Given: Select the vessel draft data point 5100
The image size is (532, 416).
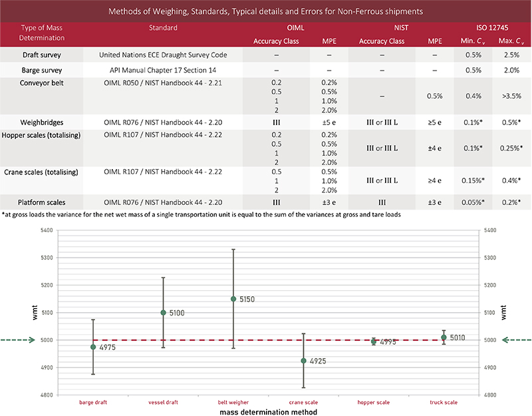Looking at the screenshot, I should (163, 312).
